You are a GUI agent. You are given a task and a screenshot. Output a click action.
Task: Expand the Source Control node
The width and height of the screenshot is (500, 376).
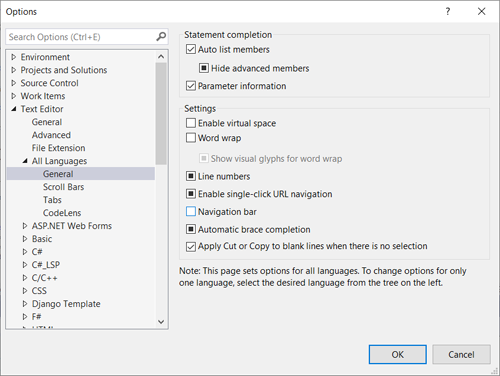tap(14, 83)
